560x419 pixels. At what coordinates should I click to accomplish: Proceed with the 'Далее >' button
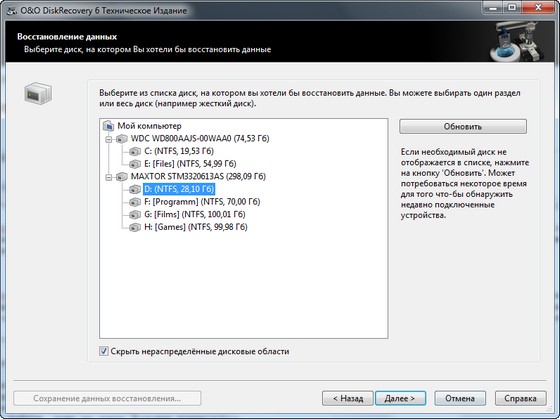(400, 398)
